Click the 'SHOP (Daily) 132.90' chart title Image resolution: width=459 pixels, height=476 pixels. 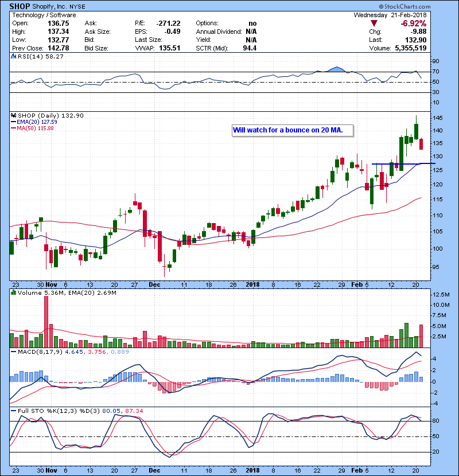pyautogui.click(x=50, y=115)
